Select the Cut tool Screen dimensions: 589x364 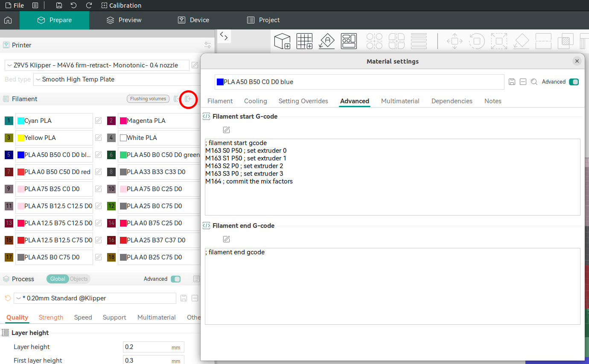543,41
